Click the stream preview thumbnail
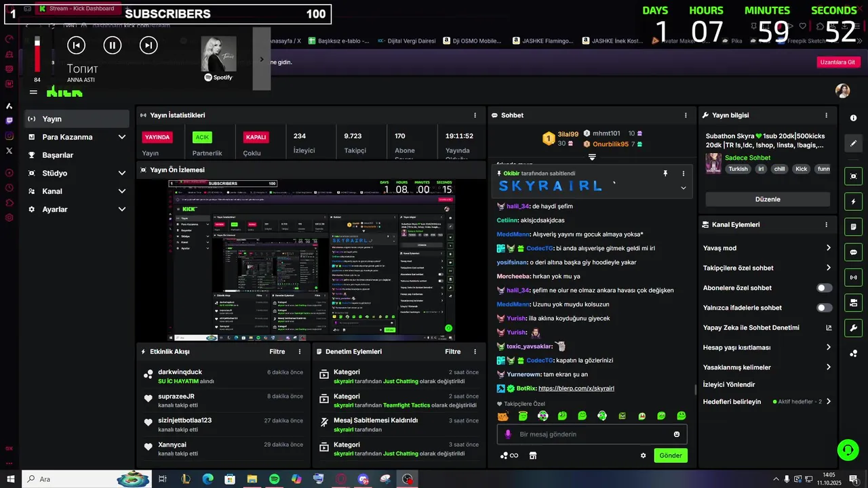 [311, 260]
